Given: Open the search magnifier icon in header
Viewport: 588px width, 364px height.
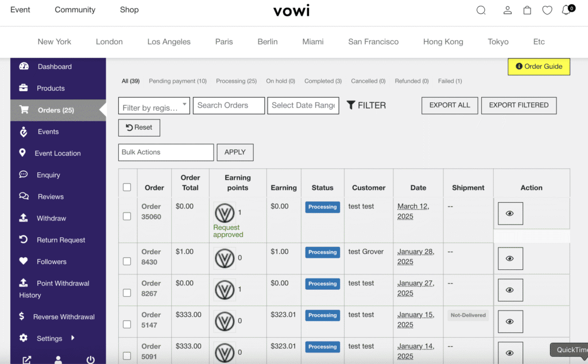Looking at the screenshot, I should 481,10.
